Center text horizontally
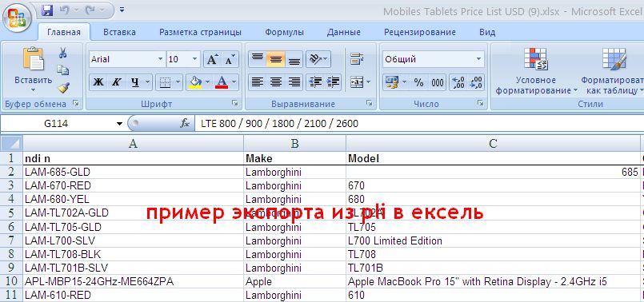644x302 pixels. 275,82
